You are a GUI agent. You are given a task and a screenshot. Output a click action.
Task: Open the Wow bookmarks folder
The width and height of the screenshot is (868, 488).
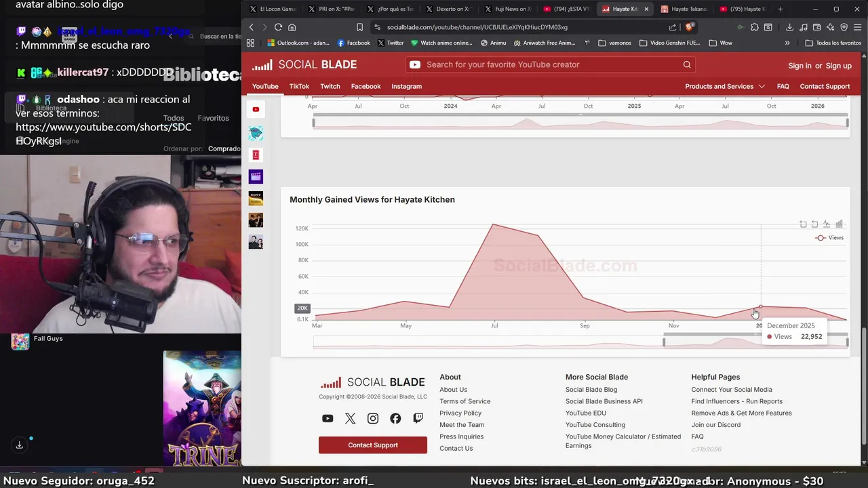point(720,43)
